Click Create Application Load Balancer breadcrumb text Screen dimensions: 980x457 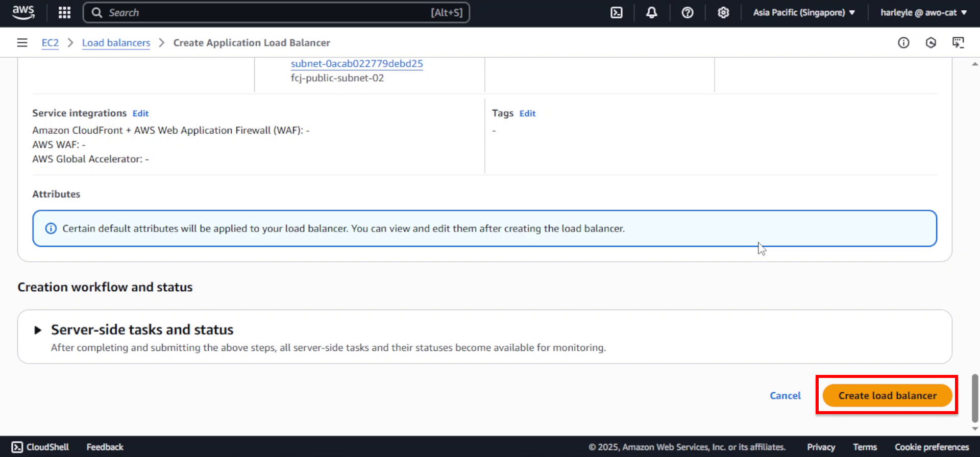(x=252, y=43)
